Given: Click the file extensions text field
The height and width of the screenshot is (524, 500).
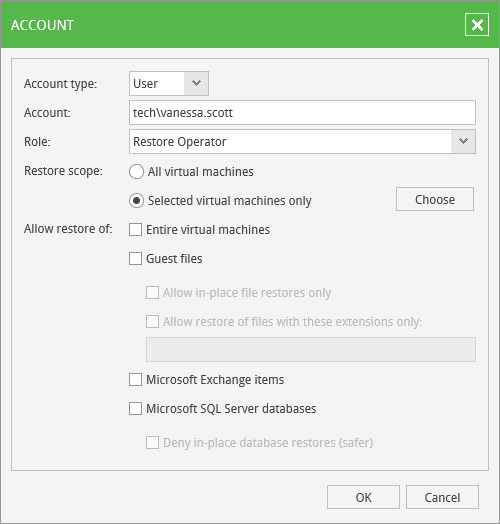Looking at the screenshot, I should [311, 349].
